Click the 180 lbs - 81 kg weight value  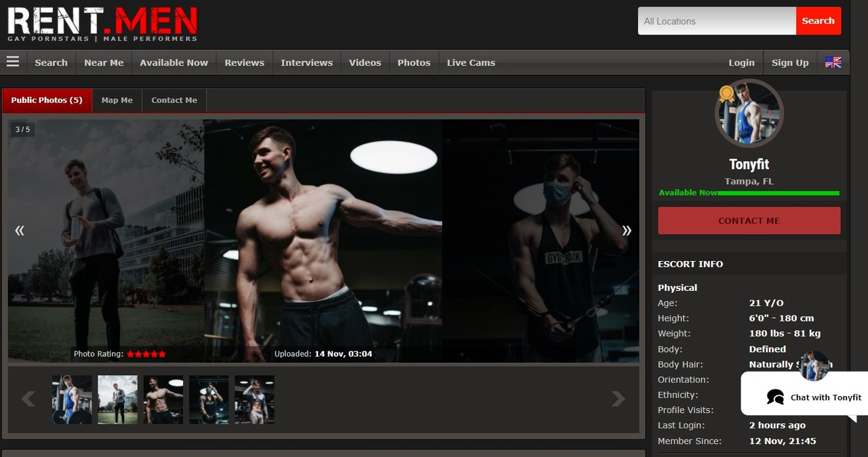(785, 334)
